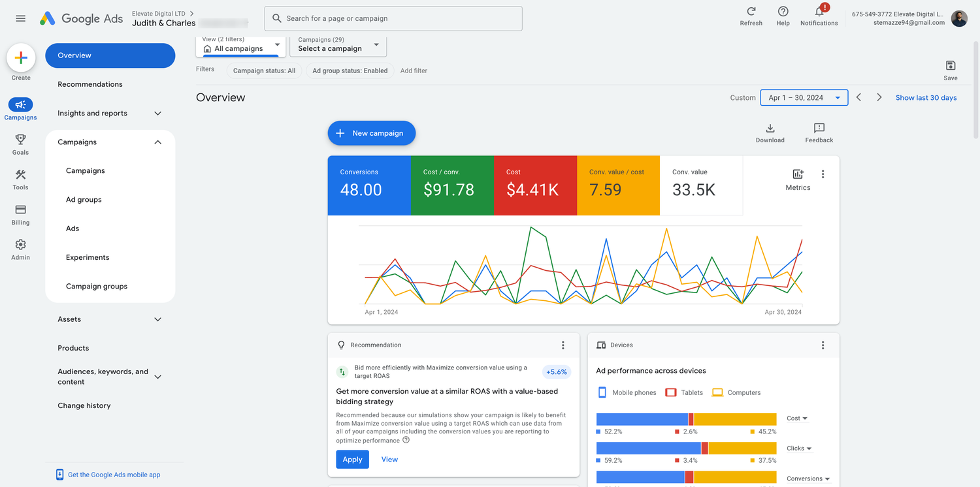This screenshot has height=487, width=980.
Task: Open Experiments in the sidebar
Action: pyautogui.click(x=88, y=257)
